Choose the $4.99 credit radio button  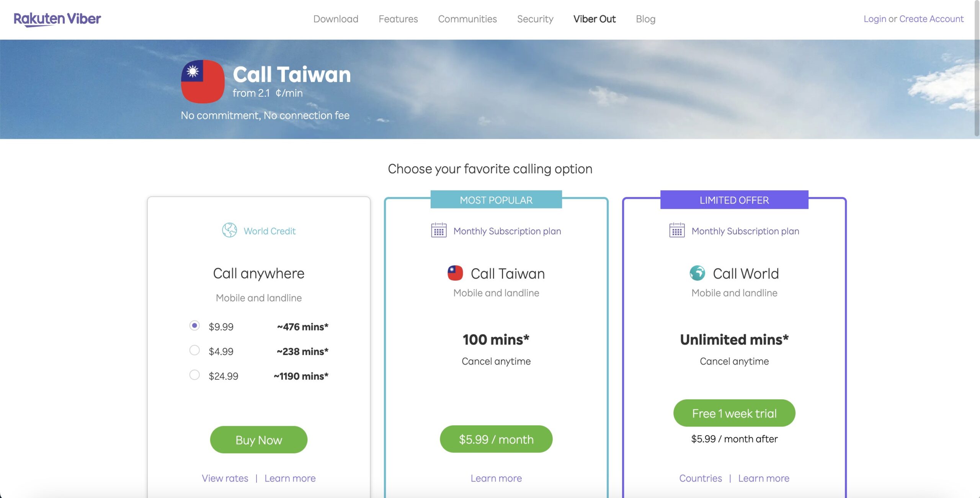coord(194,350)
